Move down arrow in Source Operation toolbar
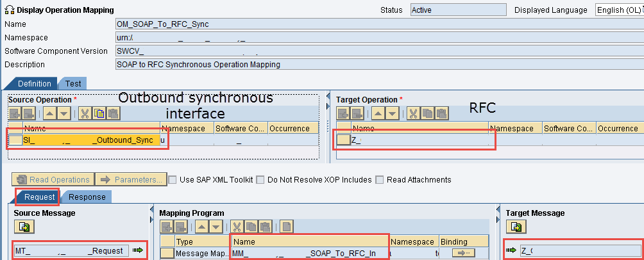The image size is (644, 260). coord(64,113)
